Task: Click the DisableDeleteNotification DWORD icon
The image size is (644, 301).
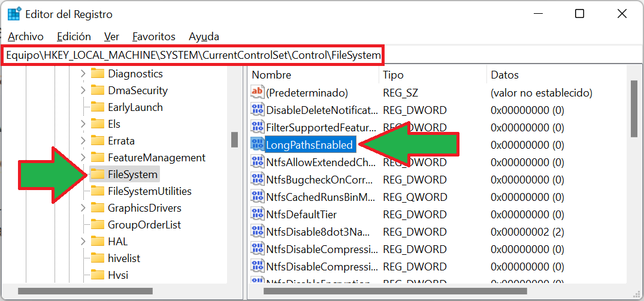Action: point(257,110)
